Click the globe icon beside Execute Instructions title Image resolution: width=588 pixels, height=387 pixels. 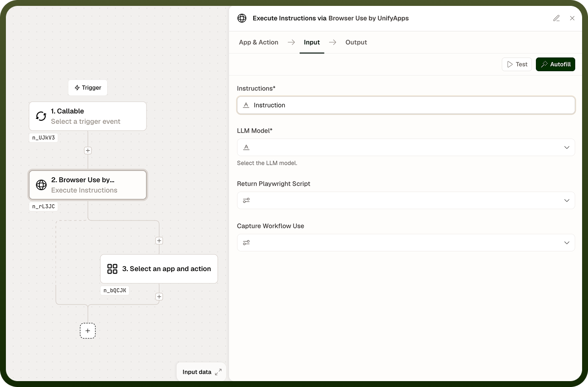point(242,18)
